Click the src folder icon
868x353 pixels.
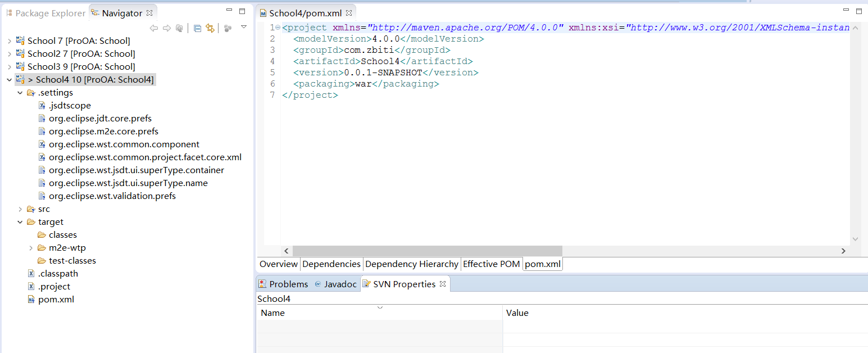(x=31, y=209)
